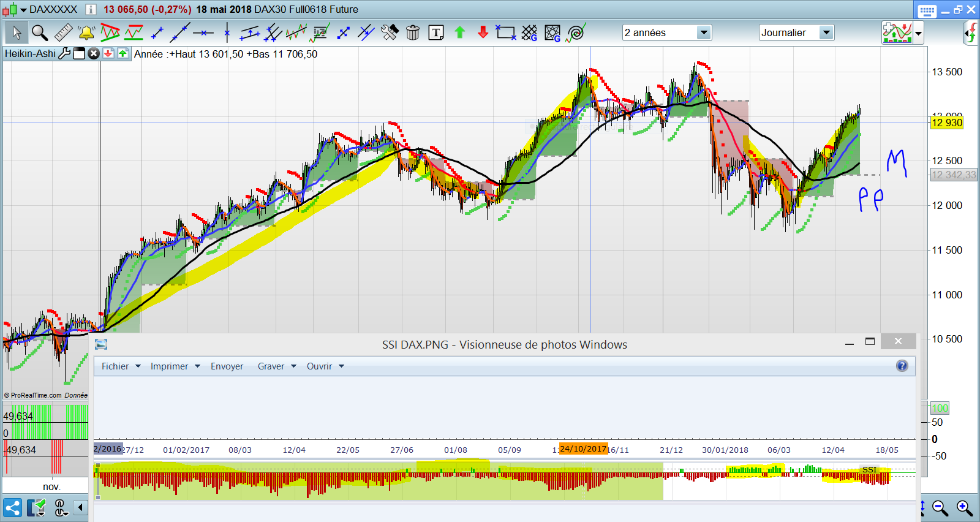Toggle the on-screen keyboard button
The image size is (980, 522).
(x=927, y=10)
